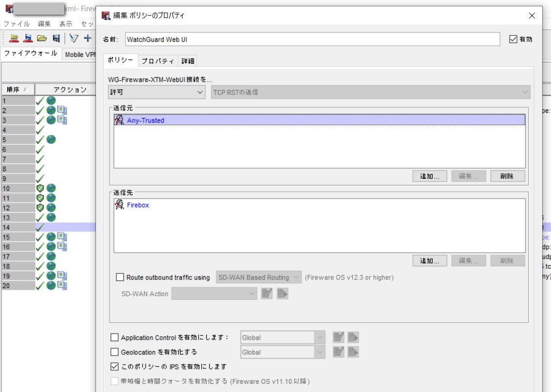Click the open file folder icon in toolbar

click(x=42, y=38)
